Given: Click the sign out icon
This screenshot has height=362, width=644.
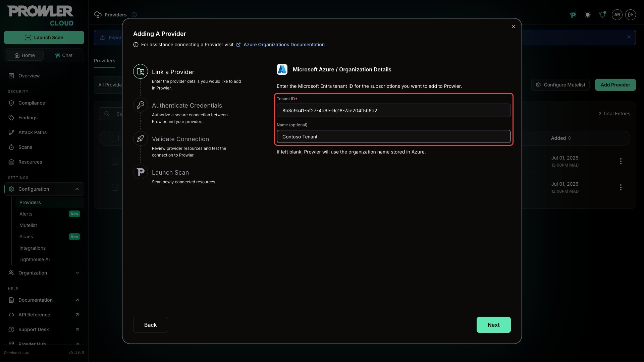Looking at the screenshot, I should (x=631, y=15).
